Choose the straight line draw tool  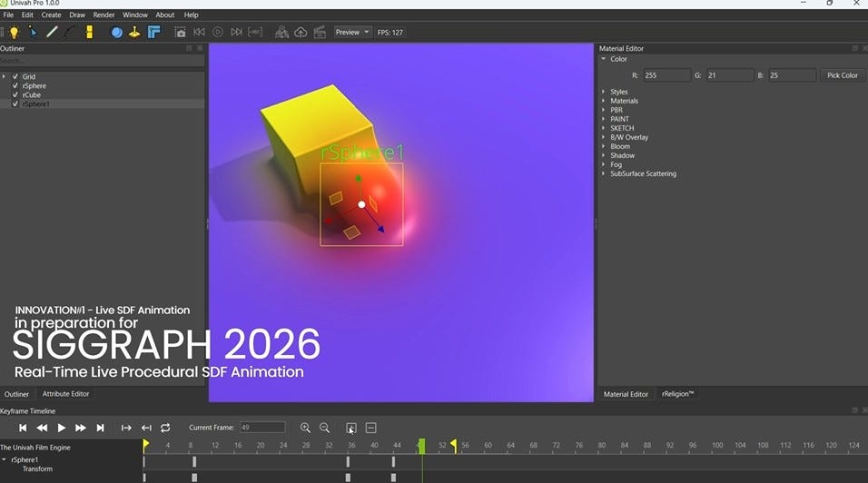click(x=52, y=32)
